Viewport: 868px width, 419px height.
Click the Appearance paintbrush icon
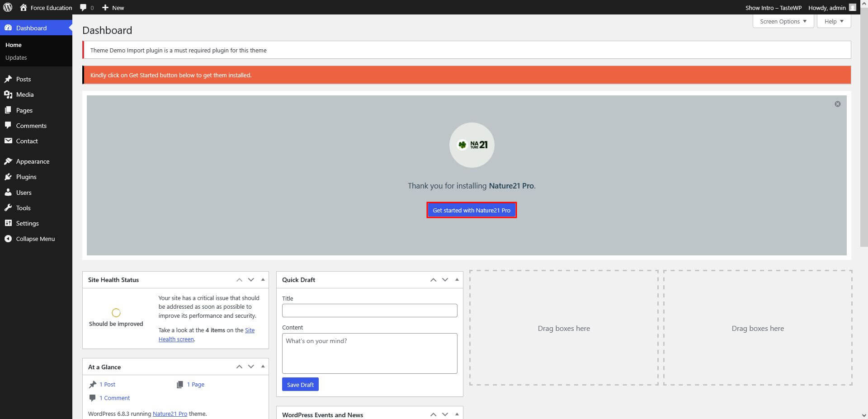(8, 161)
